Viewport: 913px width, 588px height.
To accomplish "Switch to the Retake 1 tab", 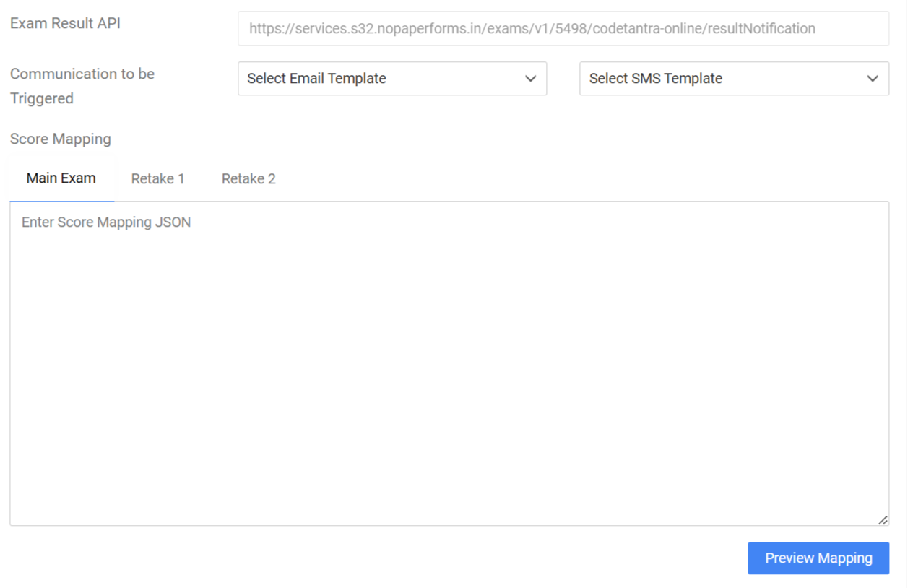I will 157,179.
